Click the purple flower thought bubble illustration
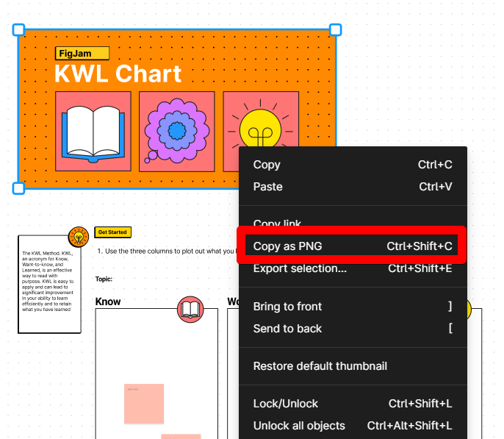 [x=177, y=131]
